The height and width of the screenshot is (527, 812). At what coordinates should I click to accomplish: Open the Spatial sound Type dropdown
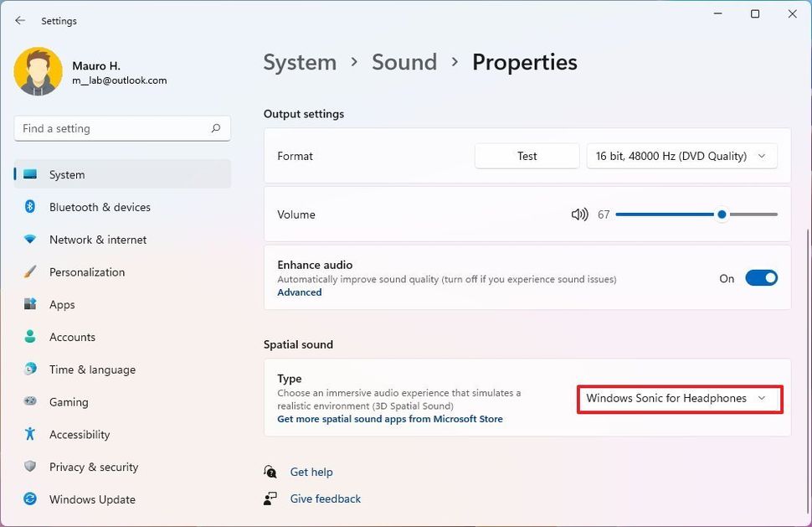(679, 398)
